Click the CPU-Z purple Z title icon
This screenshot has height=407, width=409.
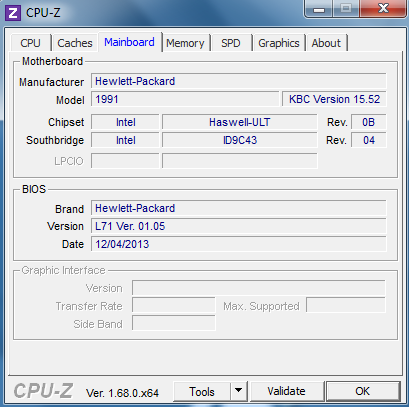coord(13,13)
